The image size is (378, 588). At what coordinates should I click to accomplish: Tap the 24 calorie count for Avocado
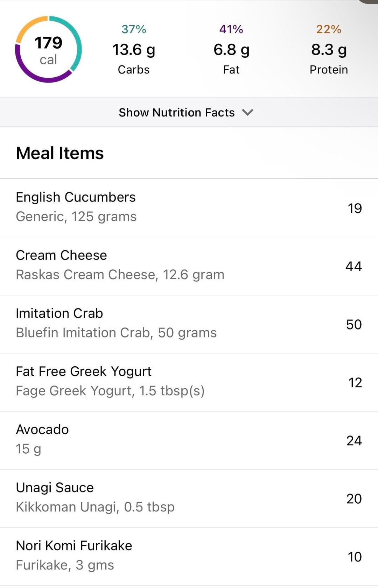pyautogui.click(x=354, y=441)
